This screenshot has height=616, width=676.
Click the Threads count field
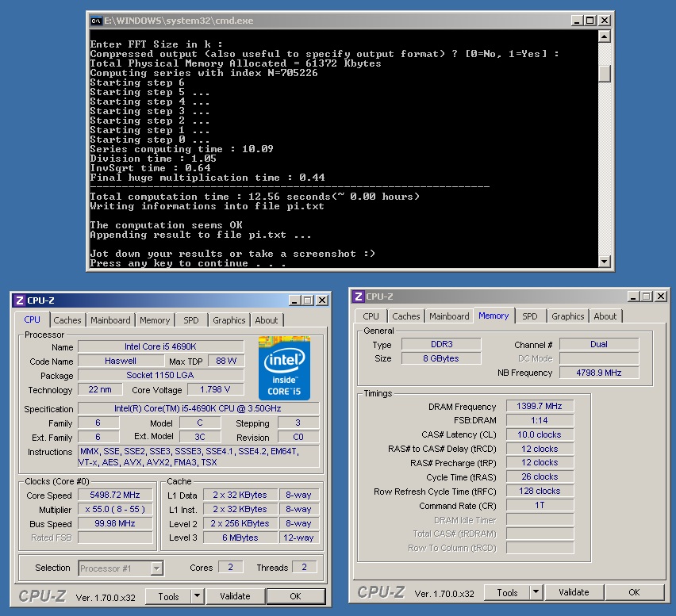[x=305, y=568]
